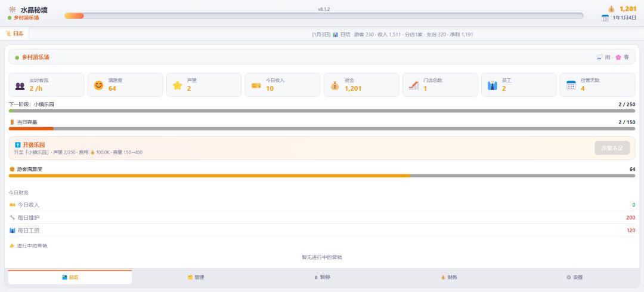The width and height of the screenshot is (644, 292).
Task: Click the 2 / 150 capacity value
Action: (x=627, y=122)
